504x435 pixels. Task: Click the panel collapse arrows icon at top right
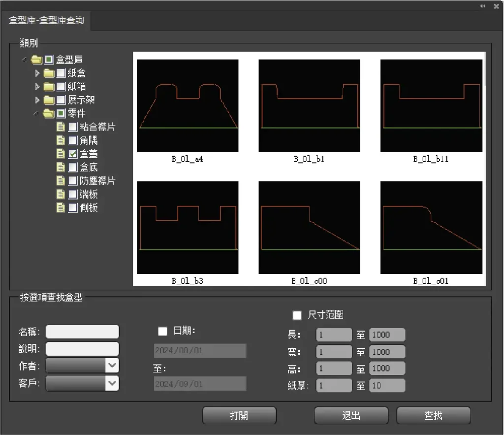click(483, 6)
